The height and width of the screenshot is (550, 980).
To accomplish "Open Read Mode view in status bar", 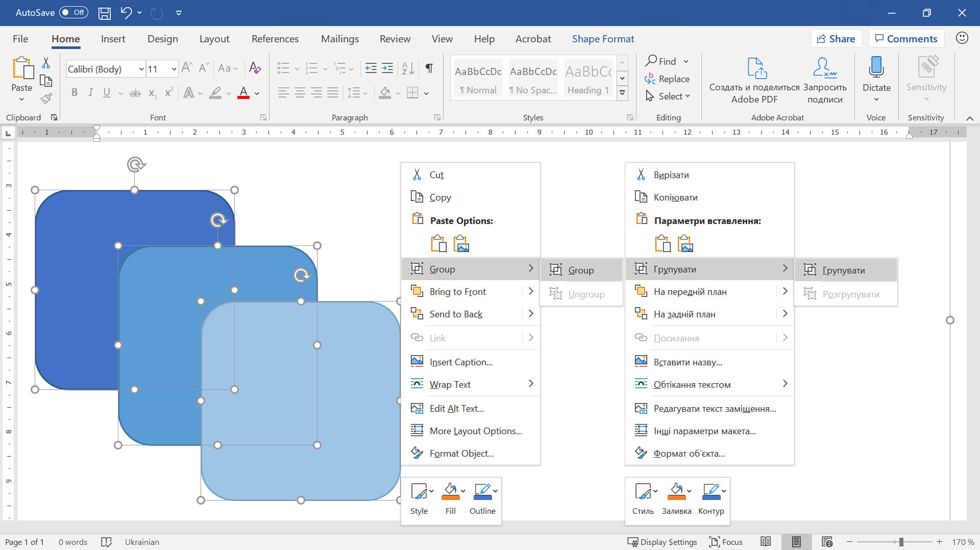I will point(766,542).
